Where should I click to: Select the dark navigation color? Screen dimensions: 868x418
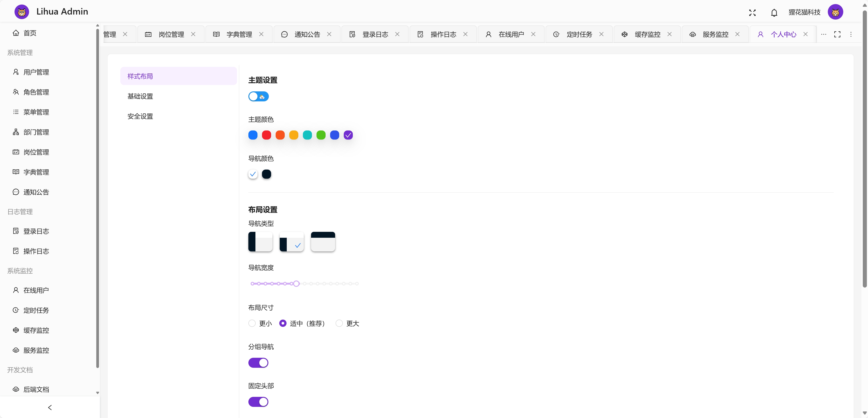click(266, 174)
